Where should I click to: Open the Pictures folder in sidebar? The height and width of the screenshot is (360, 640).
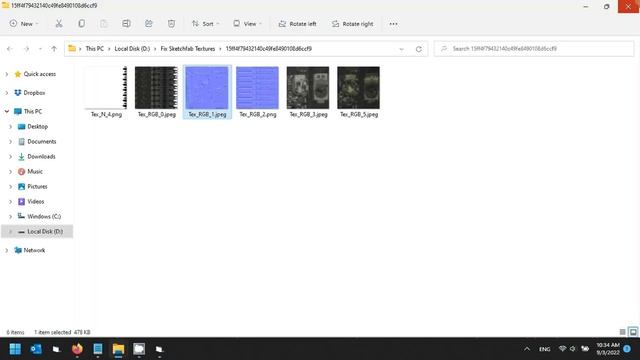37,187
